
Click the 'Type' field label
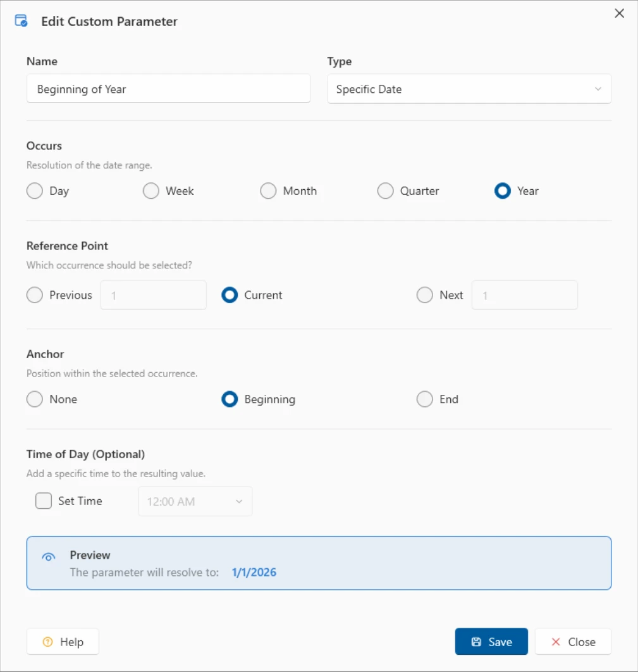point(340,61)
